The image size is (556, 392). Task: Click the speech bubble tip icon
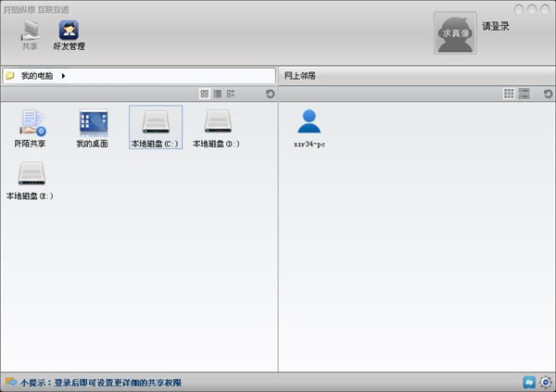[x=11, y=382]
